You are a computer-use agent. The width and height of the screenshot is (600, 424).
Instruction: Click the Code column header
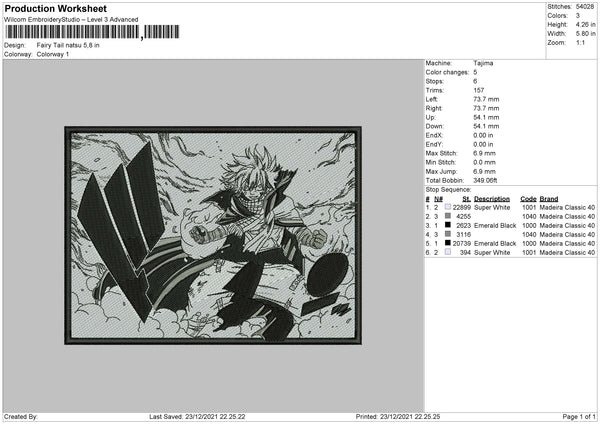point(528,199)
